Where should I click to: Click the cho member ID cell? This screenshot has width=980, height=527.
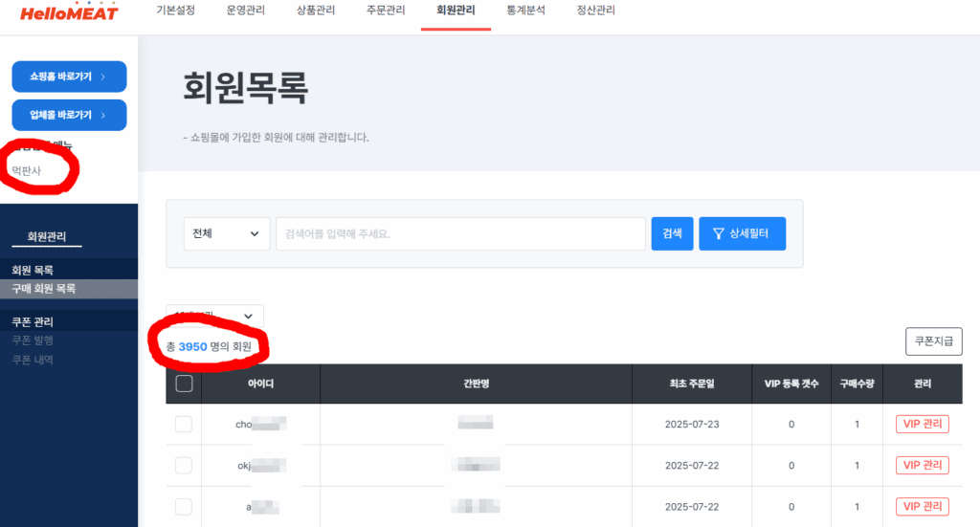pyautogui.click(x=260, y=424)
